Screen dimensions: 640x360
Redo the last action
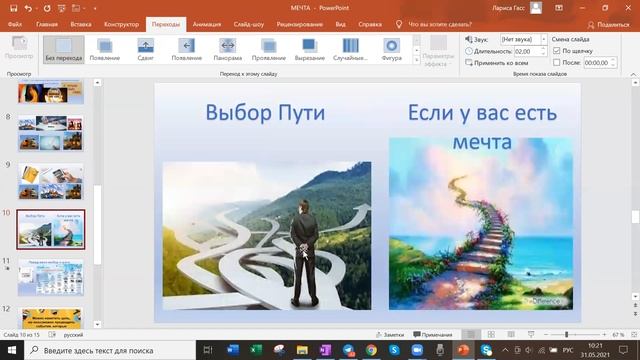[x=47, y=8]
